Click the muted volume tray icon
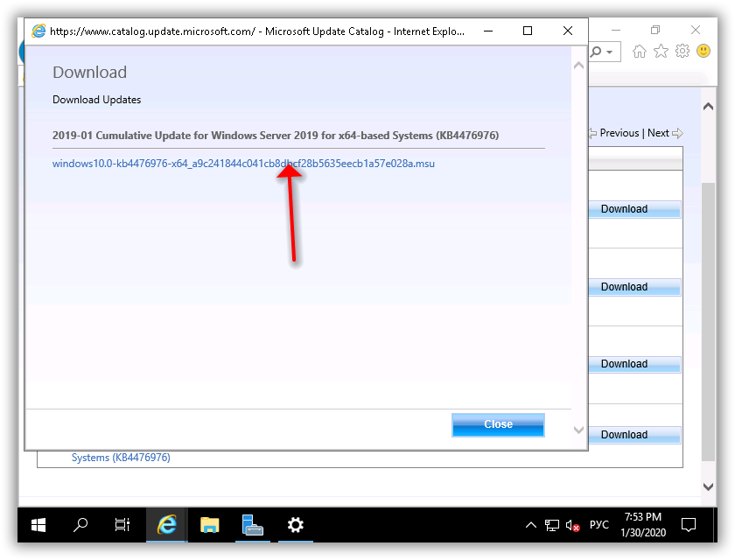The width and height of the screenshot is (735, 560). 572,525
